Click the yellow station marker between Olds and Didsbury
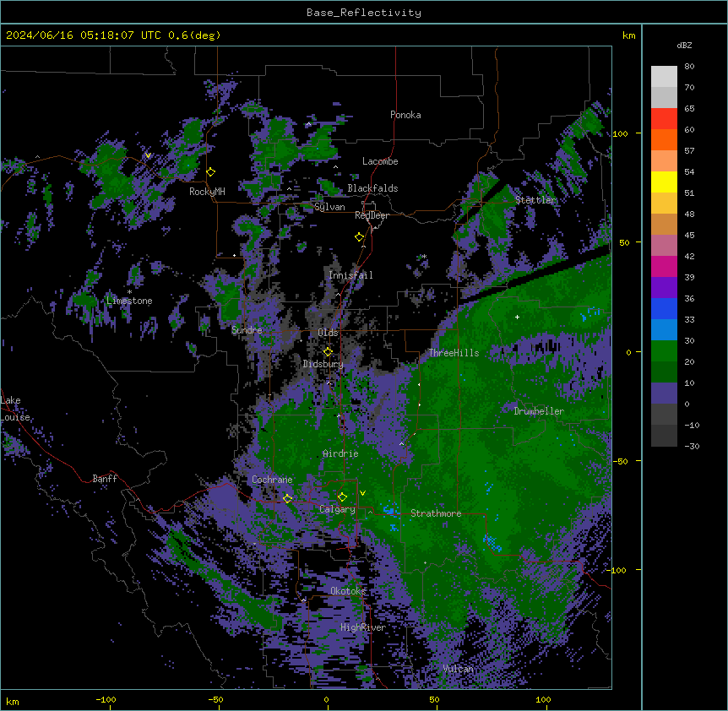Viewport: 728px width, 711px height. tap(329, 352)
